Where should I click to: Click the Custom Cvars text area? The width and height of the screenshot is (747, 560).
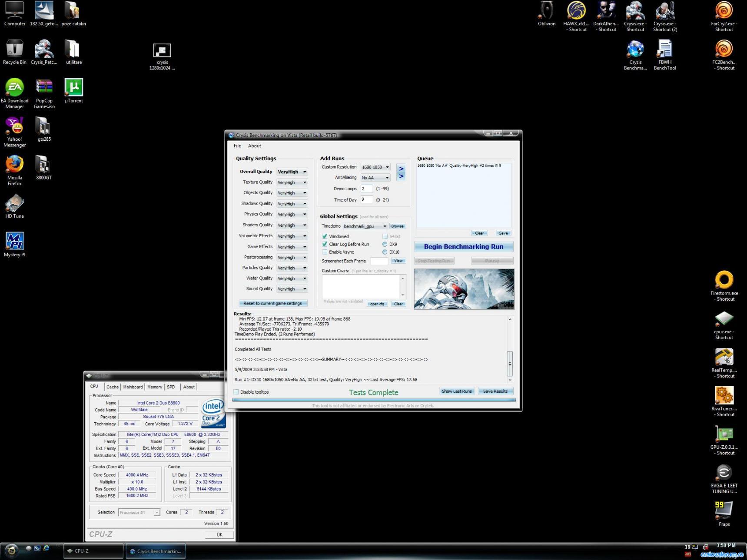[362, 287]
